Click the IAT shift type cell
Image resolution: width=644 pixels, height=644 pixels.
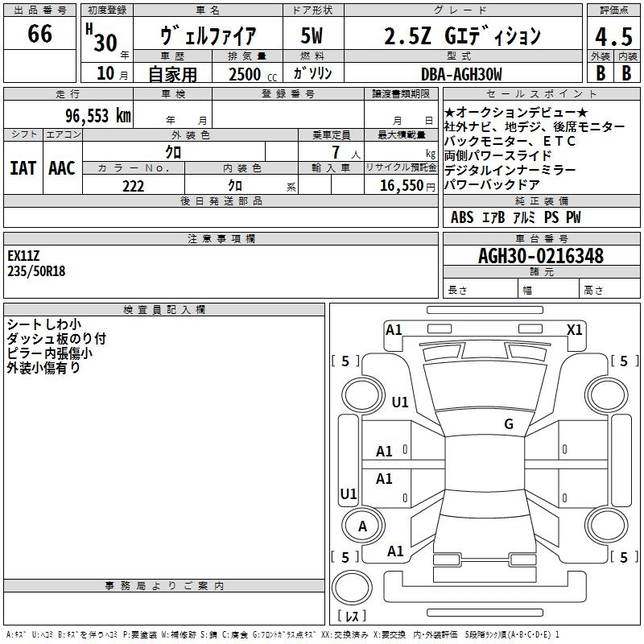(23, 167)
